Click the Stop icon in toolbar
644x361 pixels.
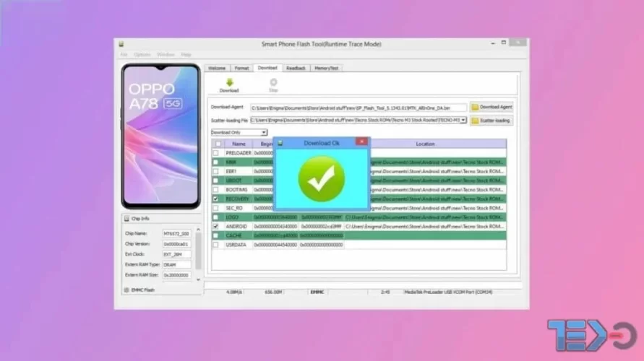(x=273, y=82)
